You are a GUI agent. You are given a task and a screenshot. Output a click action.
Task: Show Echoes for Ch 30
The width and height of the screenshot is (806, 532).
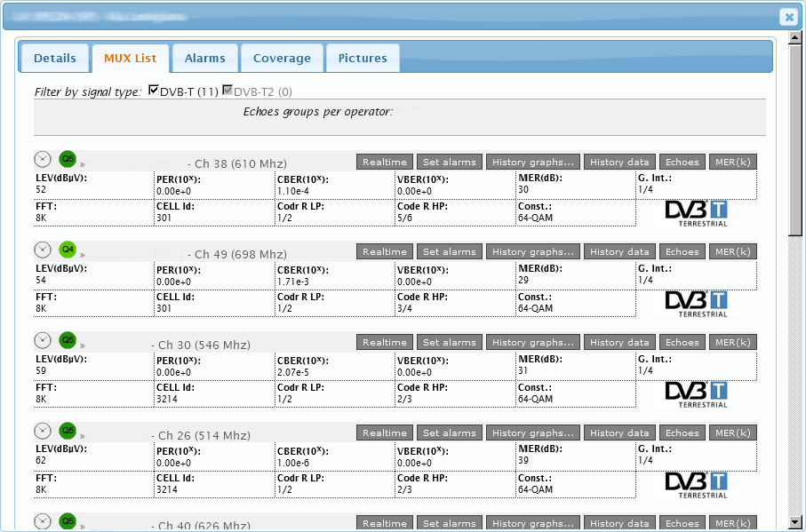(682, 342)
